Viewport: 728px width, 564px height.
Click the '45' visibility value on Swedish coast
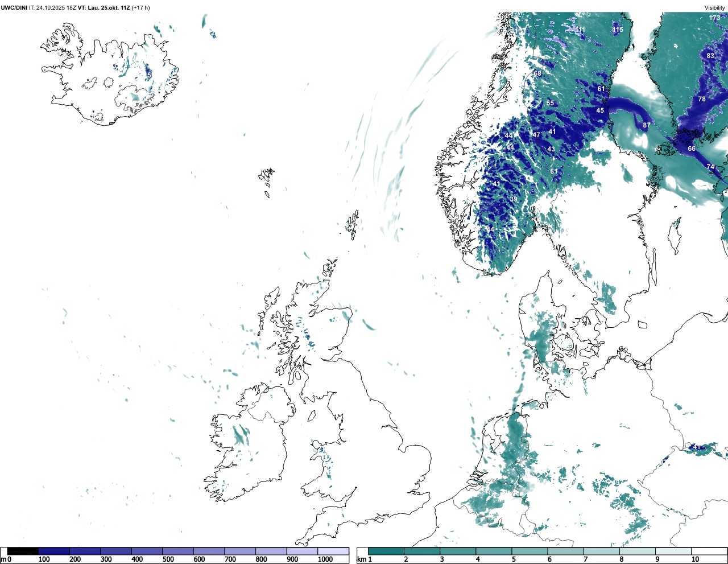600,110
